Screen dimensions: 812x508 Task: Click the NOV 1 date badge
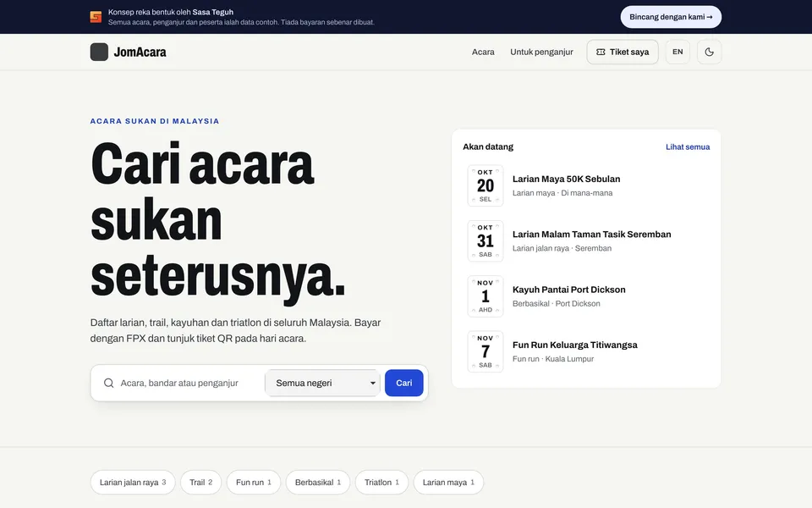(x=486, y=296)
